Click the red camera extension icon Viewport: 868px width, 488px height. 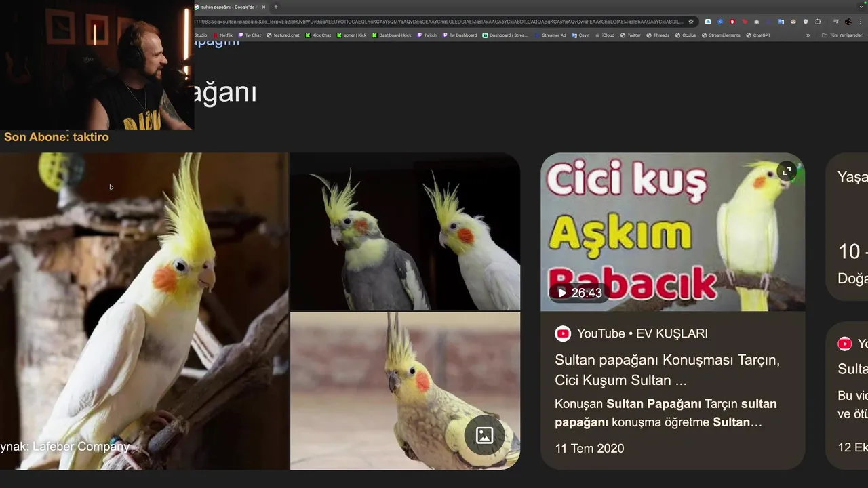[745, 22]
